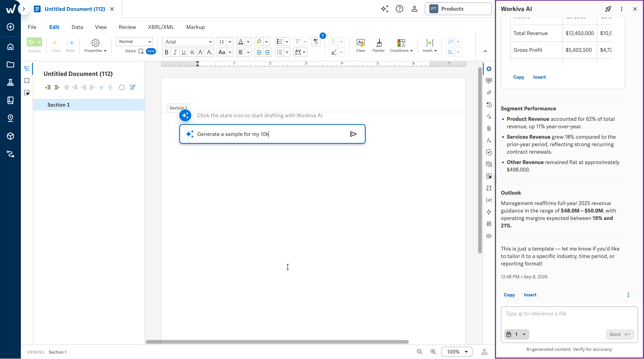Open the links panel icon
This screenshot has height=359, width=644.
489,92
